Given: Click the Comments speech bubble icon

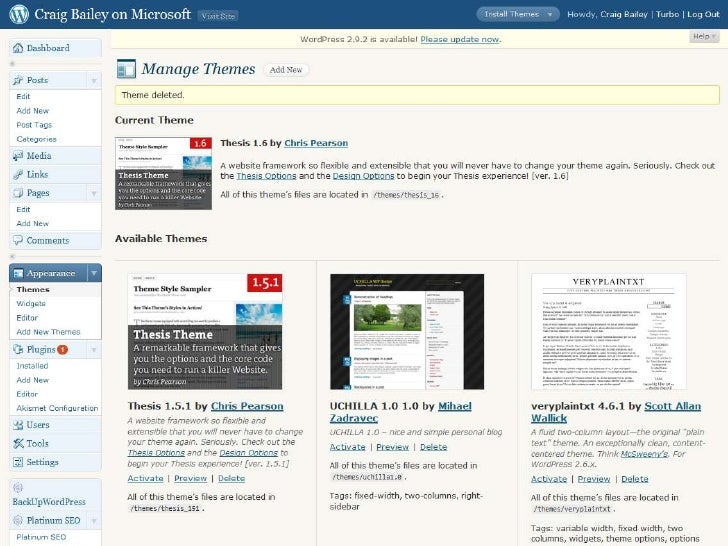Looking at the screenshot, I should tap(18, 240).
